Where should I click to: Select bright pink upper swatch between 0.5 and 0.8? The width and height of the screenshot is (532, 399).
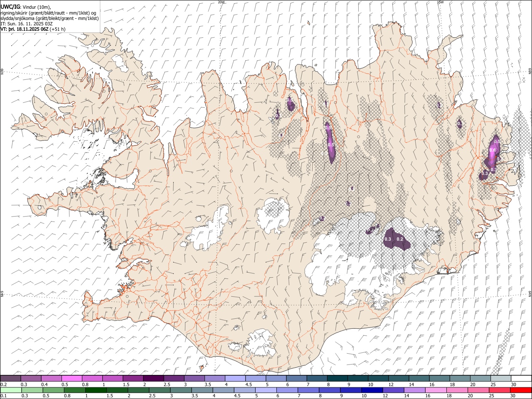coord(71,378)
